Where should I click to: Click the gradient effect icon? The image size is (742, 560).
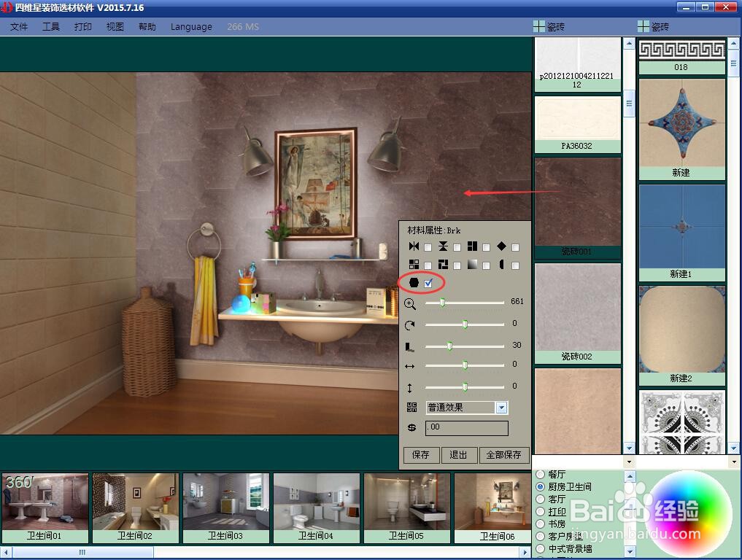click(x=472, y=265)
